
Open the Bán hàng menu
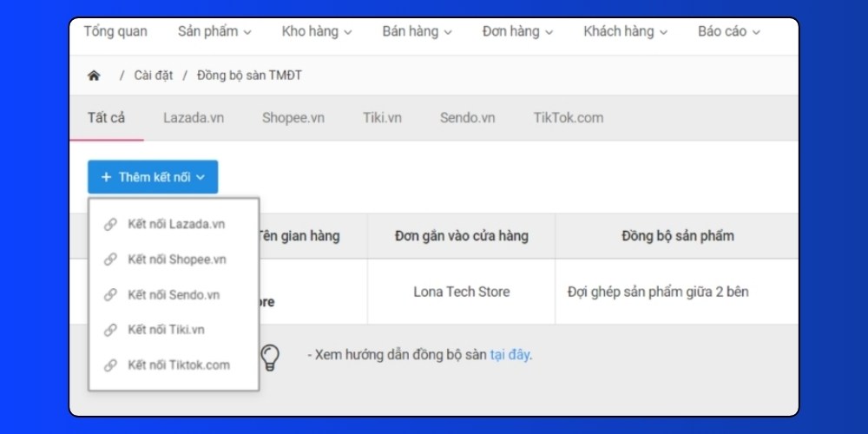click(x=417, y=32)
